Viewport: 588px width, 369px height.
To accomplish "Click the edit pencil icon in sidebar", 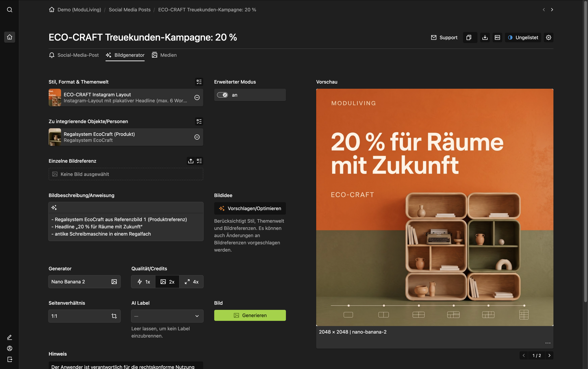I will pos(9,337).
